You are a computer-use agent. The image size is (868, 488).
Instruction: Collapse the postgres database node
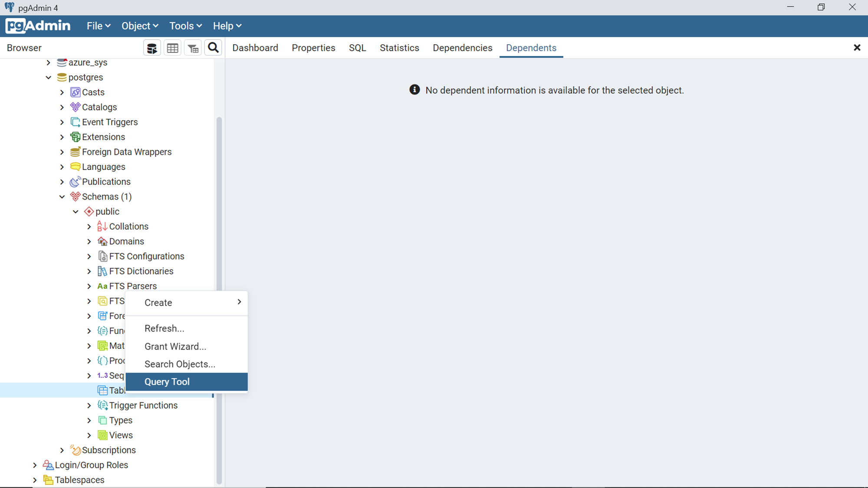point(48,78)
